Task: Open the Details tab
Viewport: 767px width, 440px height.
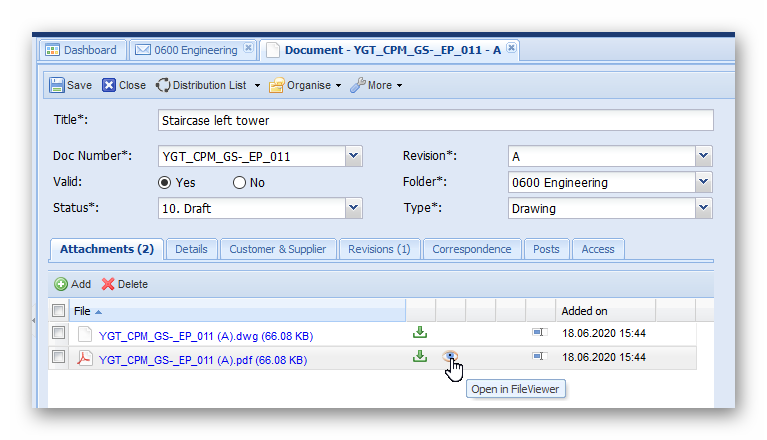Action: pos(191,249)
